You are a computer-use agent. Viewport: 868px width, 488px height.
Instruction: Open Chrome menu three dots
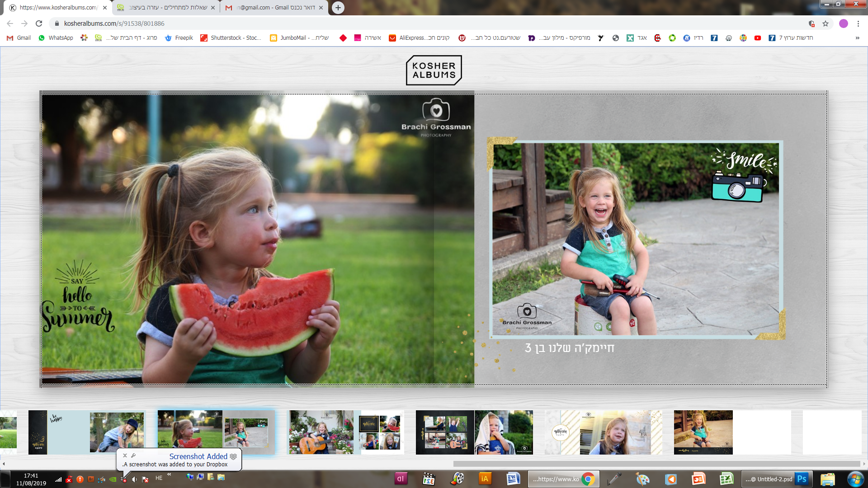[858, 23]
